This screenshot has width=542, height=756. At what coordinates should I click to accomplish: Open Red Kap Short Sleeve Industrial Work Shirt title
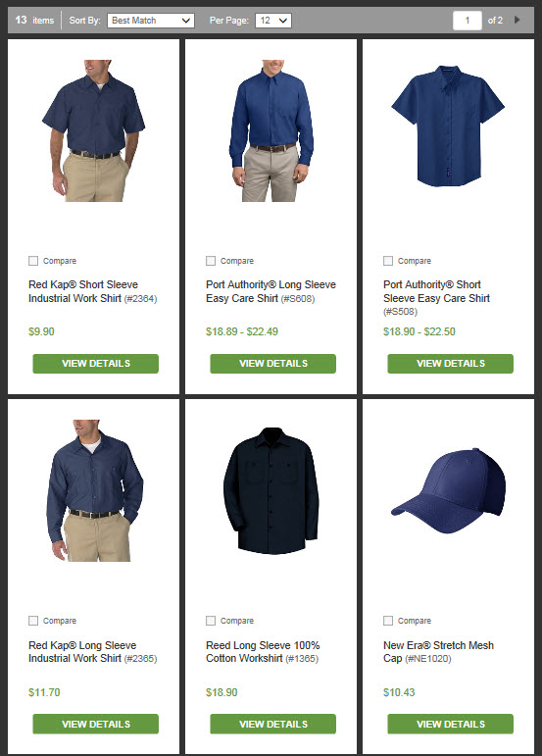point(83,291)
